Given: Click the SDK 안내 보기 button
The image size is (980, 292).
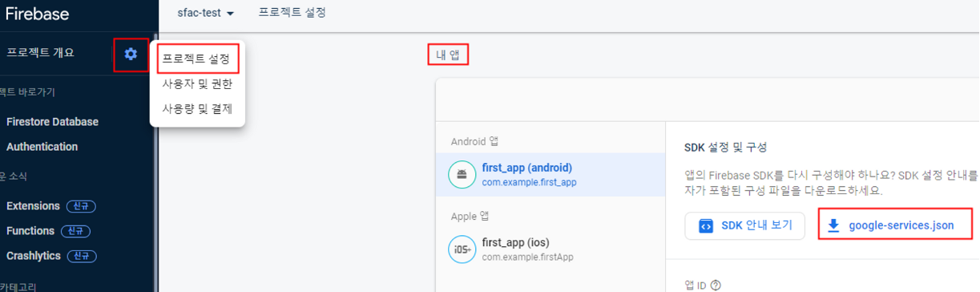Looking at the screenshot, I should (744, 225).
